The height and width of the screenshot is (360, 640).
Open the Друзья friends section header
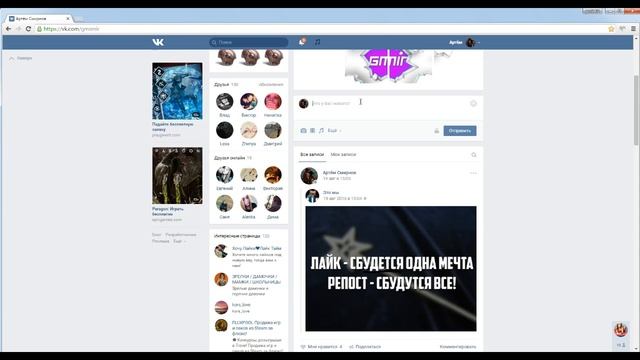pyautogui.click(x=226, y=84)
